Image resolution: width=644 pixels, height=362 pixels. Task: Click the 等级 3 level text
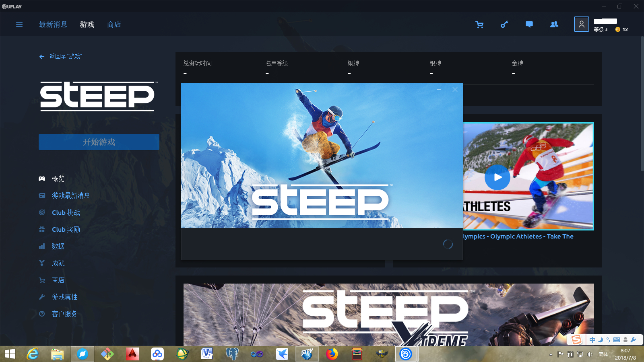(601, 29)
